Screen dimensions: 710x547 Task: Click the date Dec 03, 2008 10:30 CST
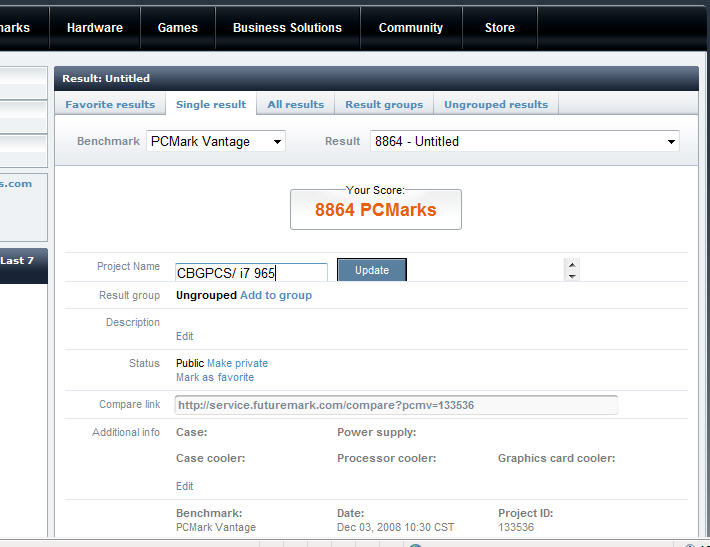(395, 527)
